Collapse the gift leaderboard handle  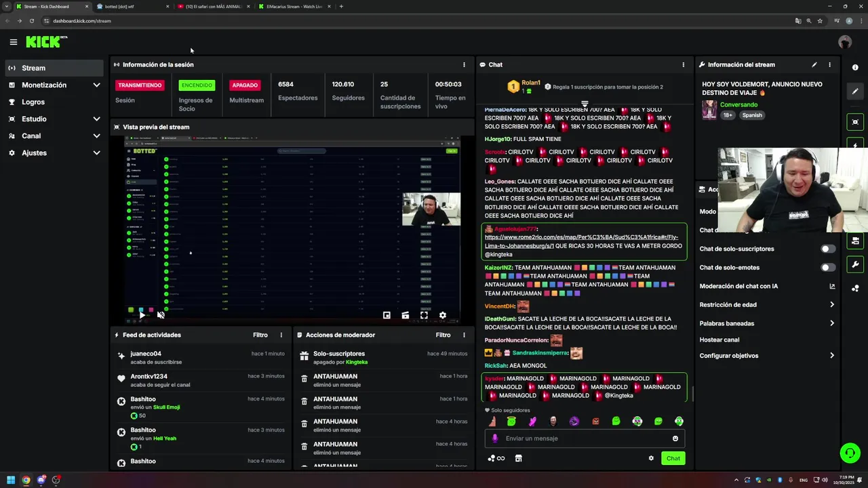(585, 104)
